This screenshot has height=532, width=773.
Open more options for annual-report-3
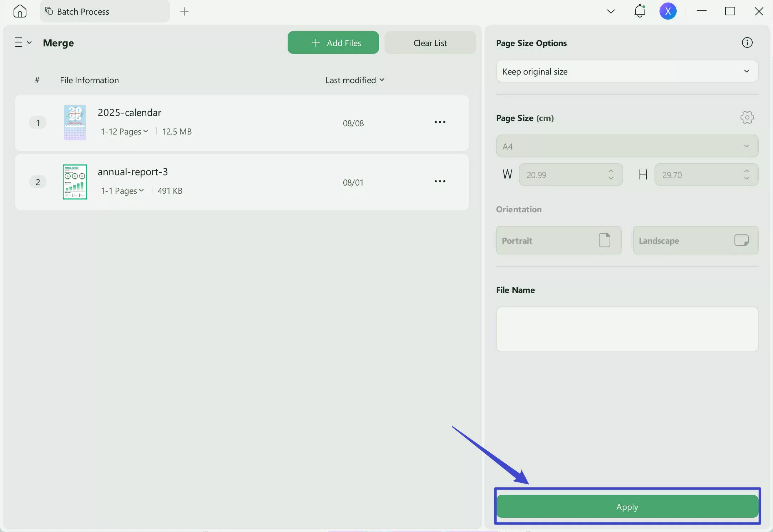[440, 181]
